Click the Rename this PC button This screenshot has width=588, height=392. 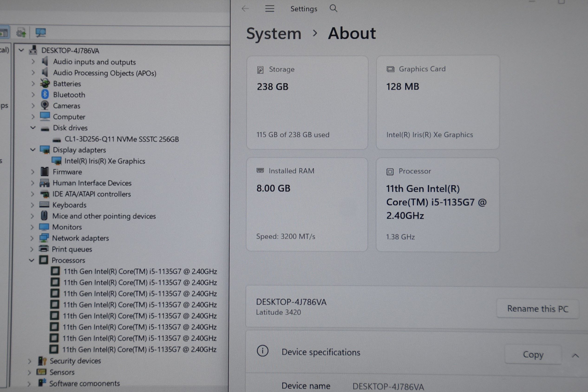[x=538, y=309]
